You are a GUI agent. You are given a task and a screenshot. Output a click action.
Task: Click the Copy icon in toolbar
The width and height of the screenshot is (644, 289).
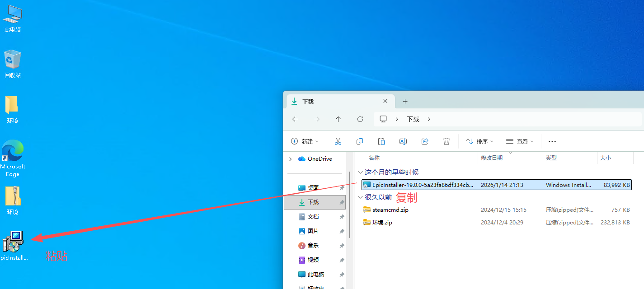[x=360, y=141]
